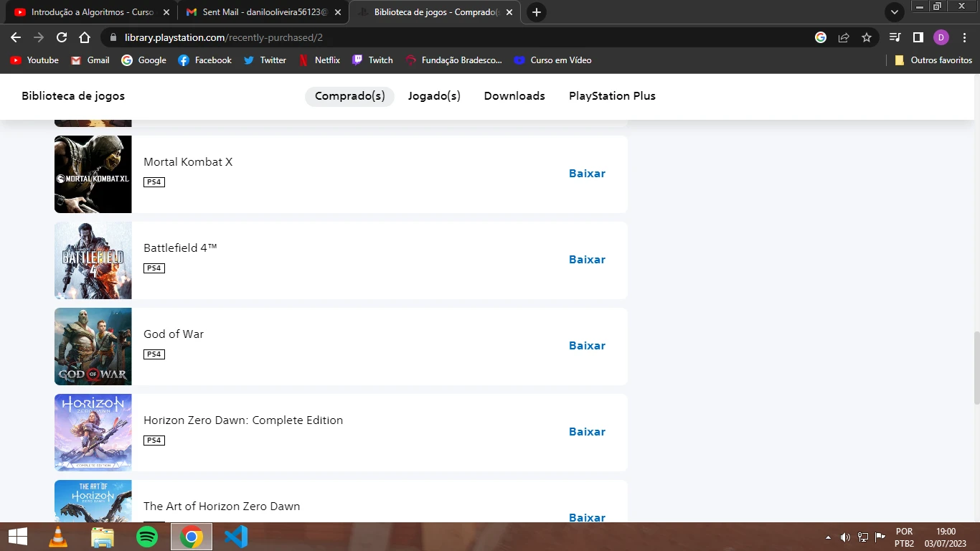The width and height of the screenshot is (980, 551).
Task: Open the Fundação Bradesco bookmark
Action: click(453, 60)
